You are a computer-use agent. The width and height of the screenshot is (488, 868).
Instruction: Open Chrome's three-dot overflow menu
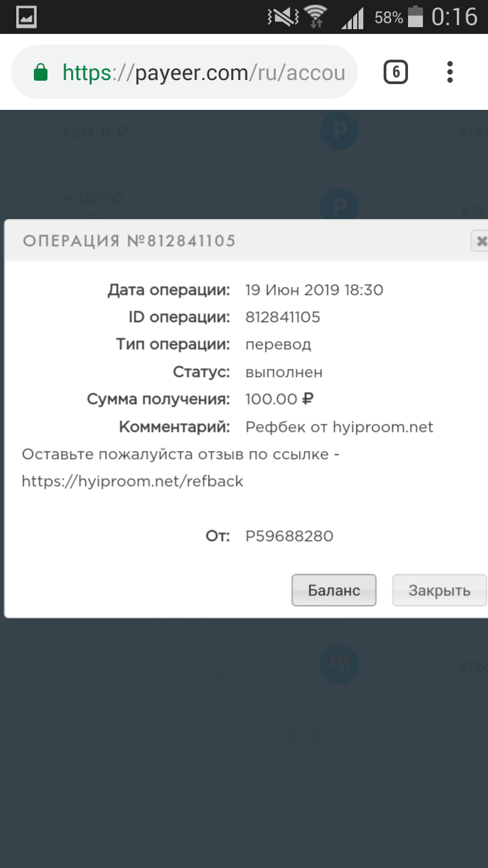[x=450, y=72]
